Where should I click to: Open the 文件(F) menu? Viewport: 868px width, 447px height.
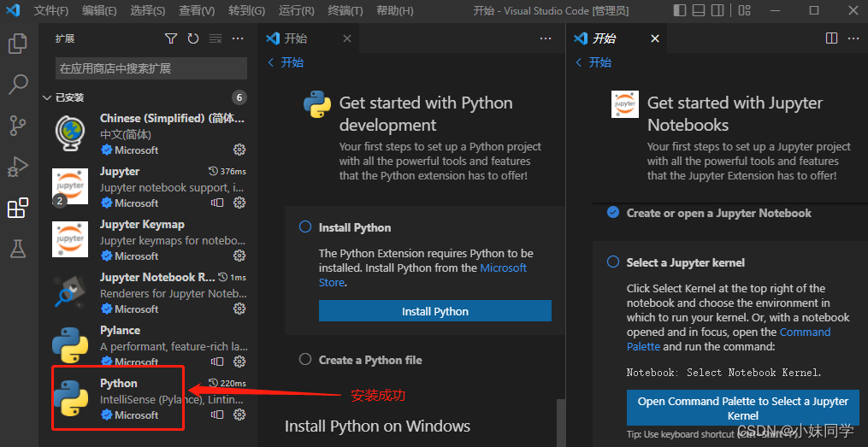[x=51, y=10]
